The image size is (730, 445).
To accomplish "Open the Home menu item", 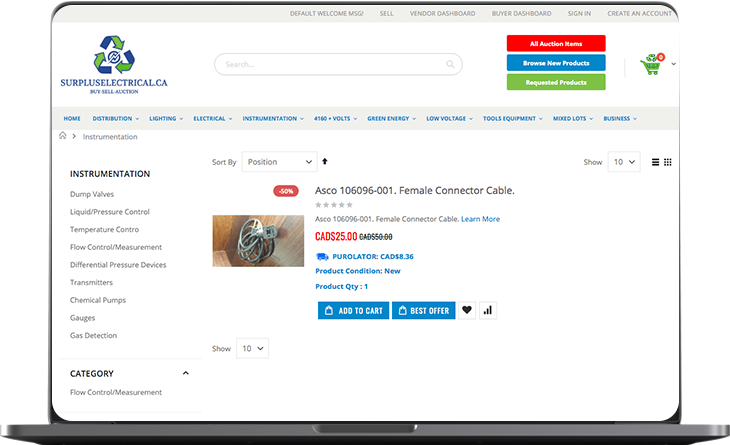I will 72,119.
